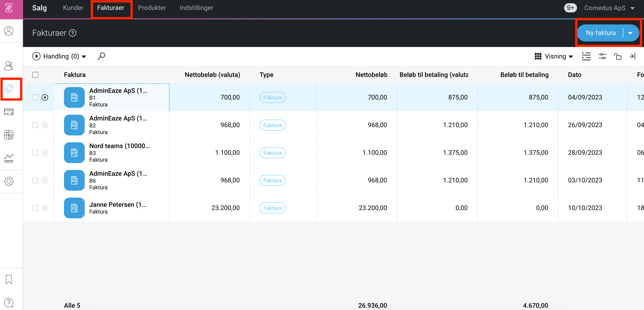Expand the Handling (0) dropdown
The width and height of the screenshot is (644, 310).
59,56
